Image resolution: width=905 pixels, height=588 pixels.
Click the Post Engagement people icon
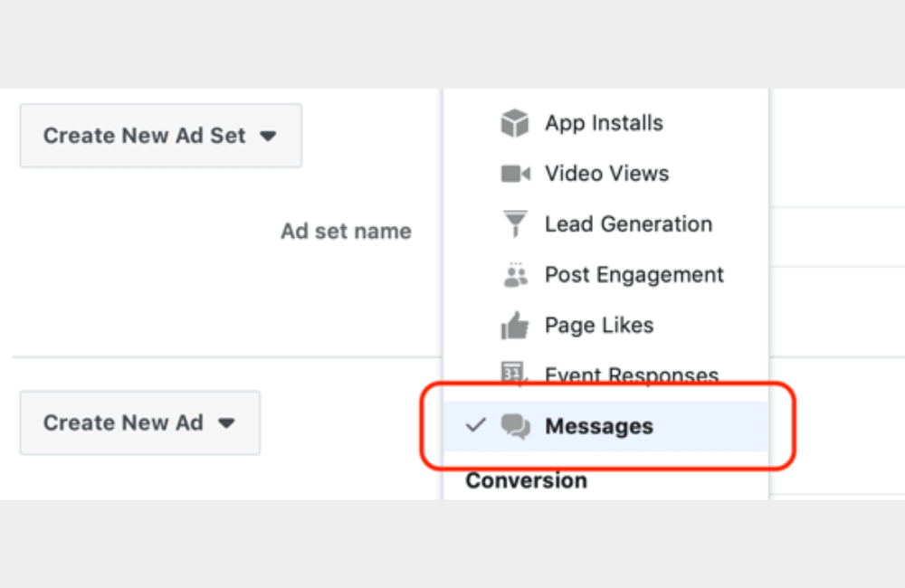click(x=514, y=274)
